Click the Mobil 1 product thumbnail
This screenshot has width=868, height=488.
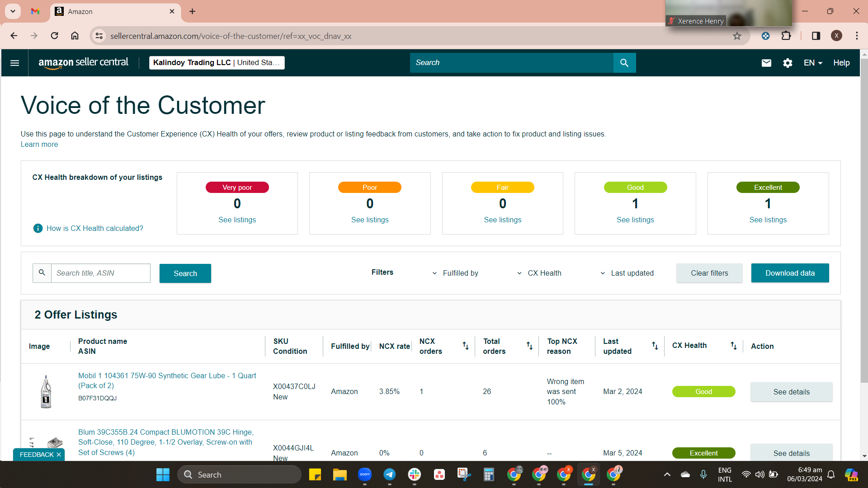(46, 392)
